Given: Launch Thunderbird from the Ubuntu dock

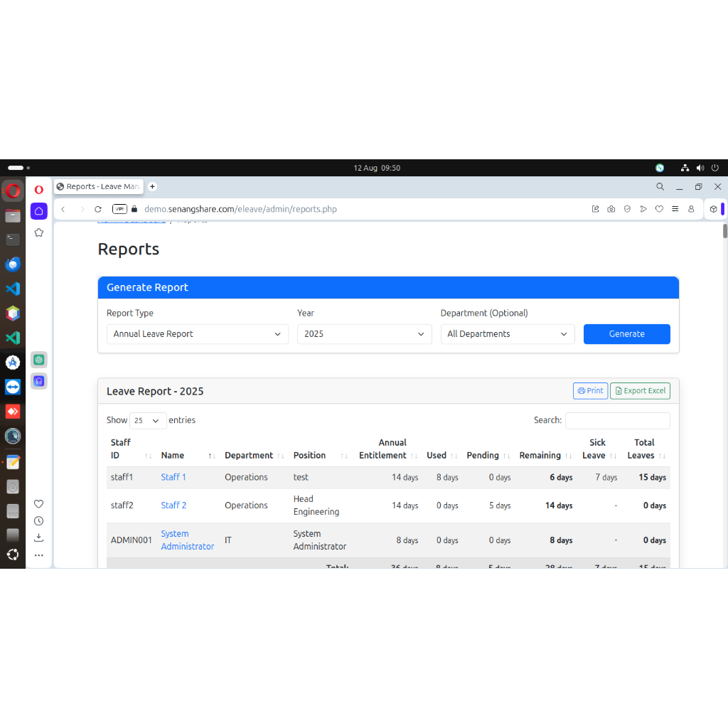Looking at the screenshot, I should [x=13, y=264].
